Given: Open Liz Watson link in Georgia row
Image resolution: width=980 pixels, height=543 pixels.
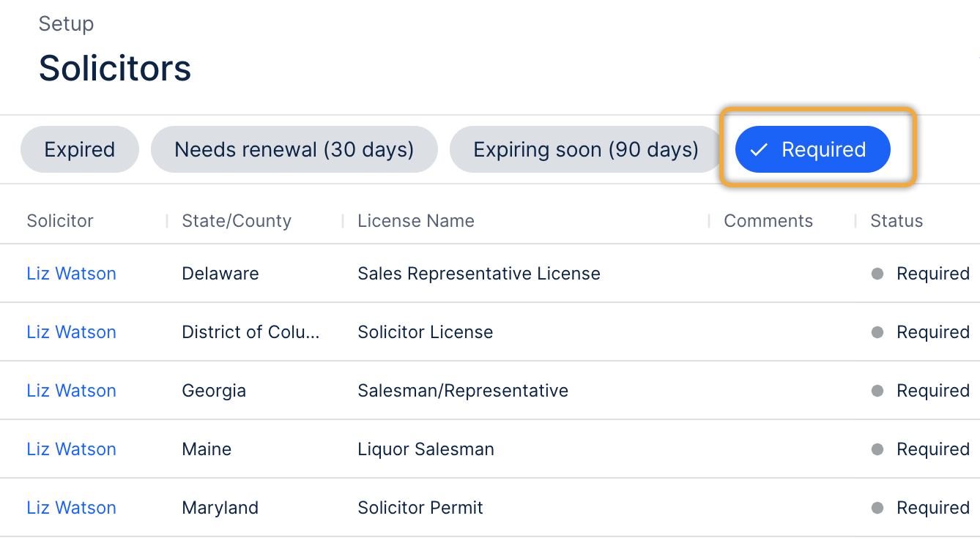Looking at the screenshot, I should point(71,391).
